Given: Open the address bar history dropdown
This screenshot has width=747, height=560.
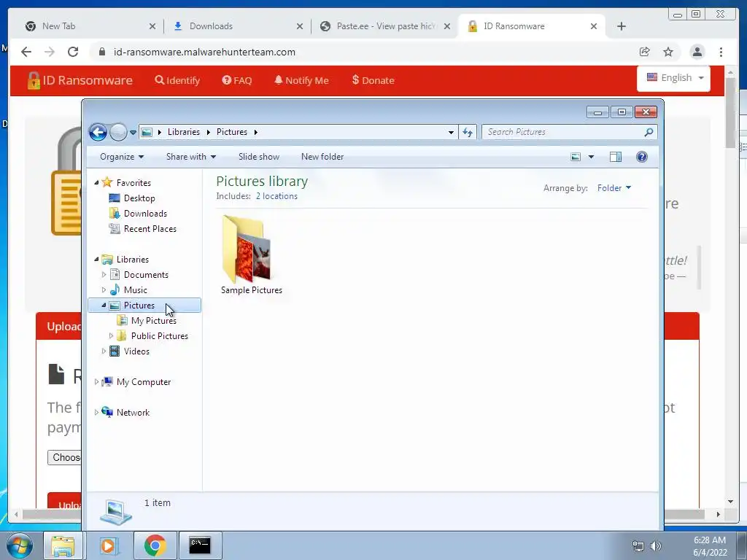Looking at the screenshot, I should pyautogui.click(x=451, y=133).
